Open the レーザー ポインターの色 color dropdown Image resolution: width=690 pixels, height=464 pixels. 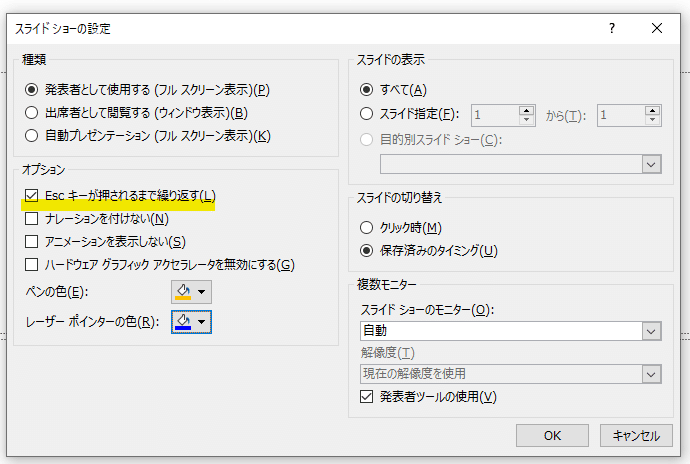[x=191, y=322]
